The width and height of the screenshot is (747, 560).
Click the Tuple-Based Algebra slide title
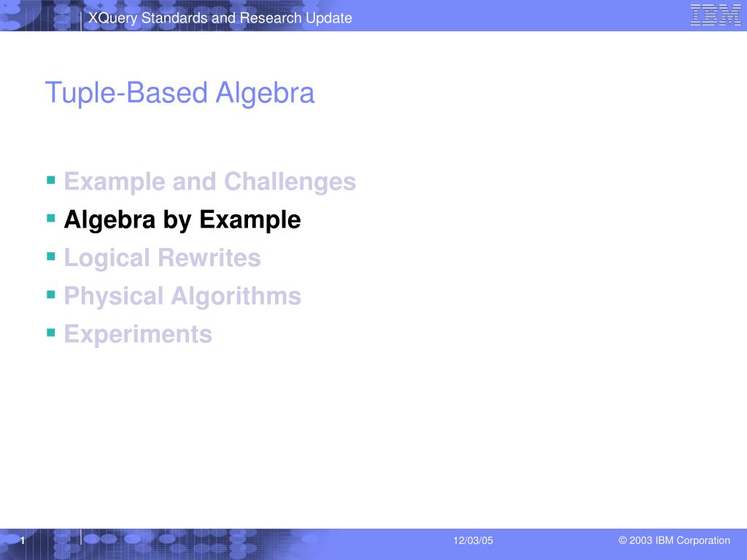click(179, 93)
